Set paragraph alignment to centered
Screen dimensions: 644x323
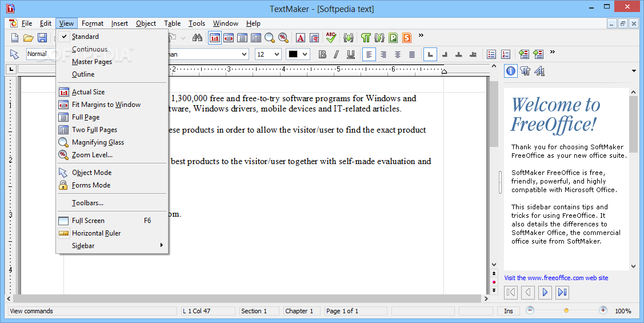(x=398, y=54)
